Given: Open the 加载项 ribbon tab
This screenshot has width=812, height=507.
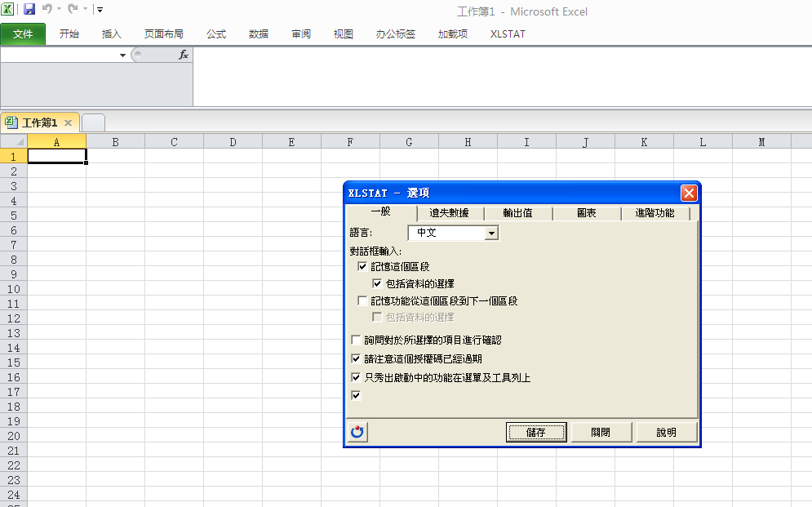Looking at the screenshot, I should click(x=453, y=34).
